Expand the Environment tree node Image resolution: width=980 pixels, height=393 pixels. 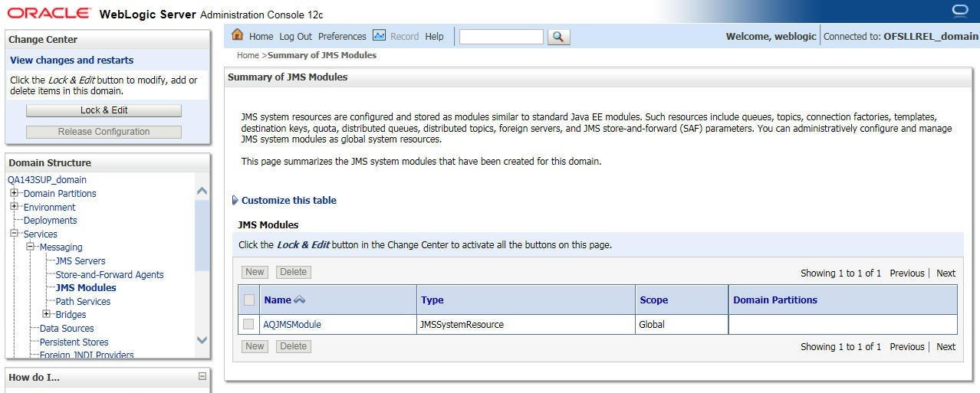coord(14,207)
